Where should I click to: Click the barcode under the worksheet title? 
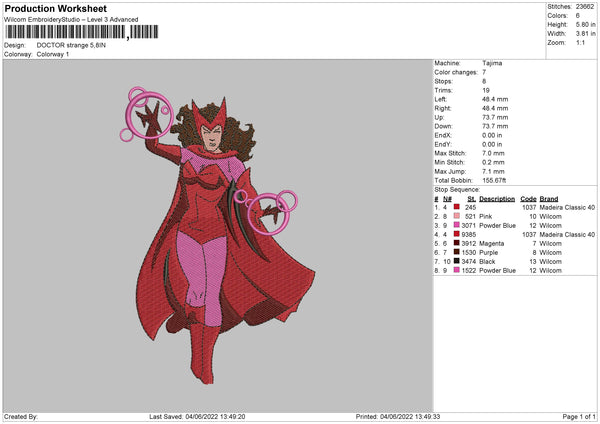(x=81, y=32)
